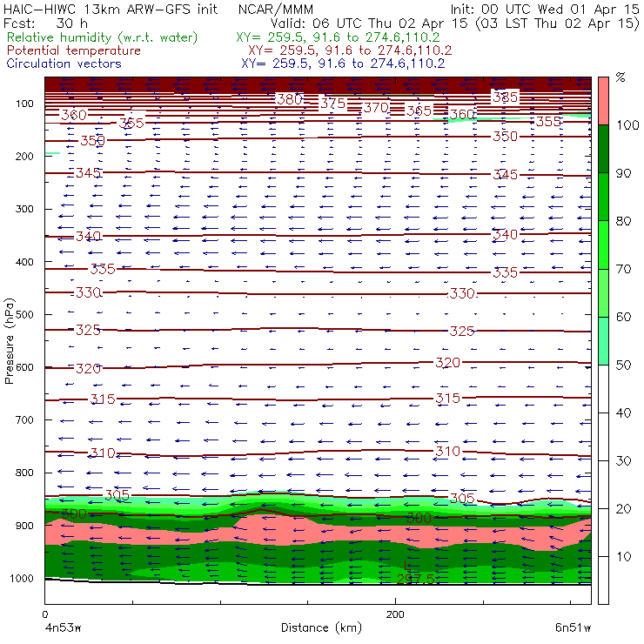Click the white 40–50% colorbar segment
Screen dimensions: 644x644
(x=603, y=388)
